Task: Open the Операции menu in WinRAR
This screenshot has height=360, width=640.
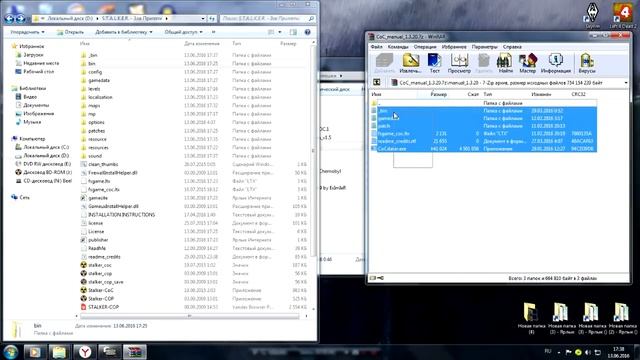Action: pyautogui.click(x=425, y=47)
